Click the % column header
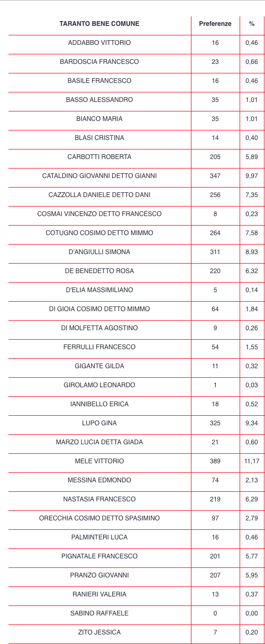Screen dimensions: 265x644 (252, 24)
